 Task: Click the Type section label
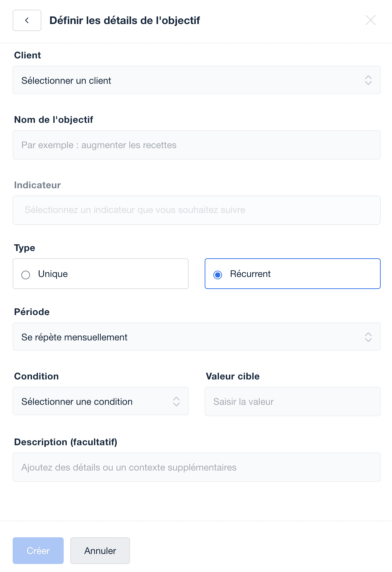pos(24,248)
